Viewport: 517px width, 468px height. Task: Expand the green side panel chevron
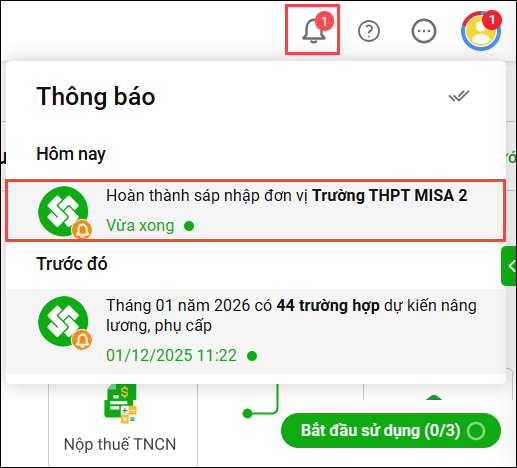click(x=509, y=266)
